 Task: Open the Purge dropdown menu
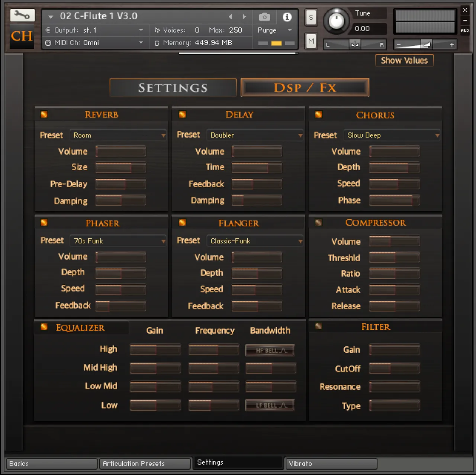tap(274, 30)
